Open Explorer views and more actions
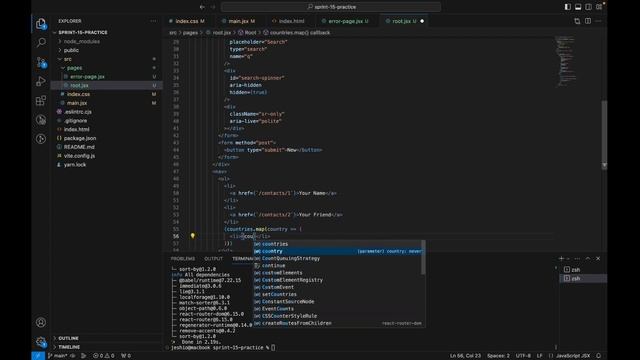Image resolution: width=640 pixels, height=360 pixels. pyautogui.click(x=153, y=21)
